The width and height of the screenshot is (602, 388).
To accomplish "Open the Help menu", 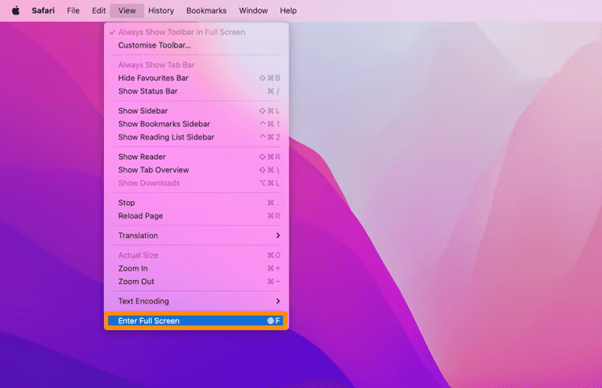I will [288, 11].
